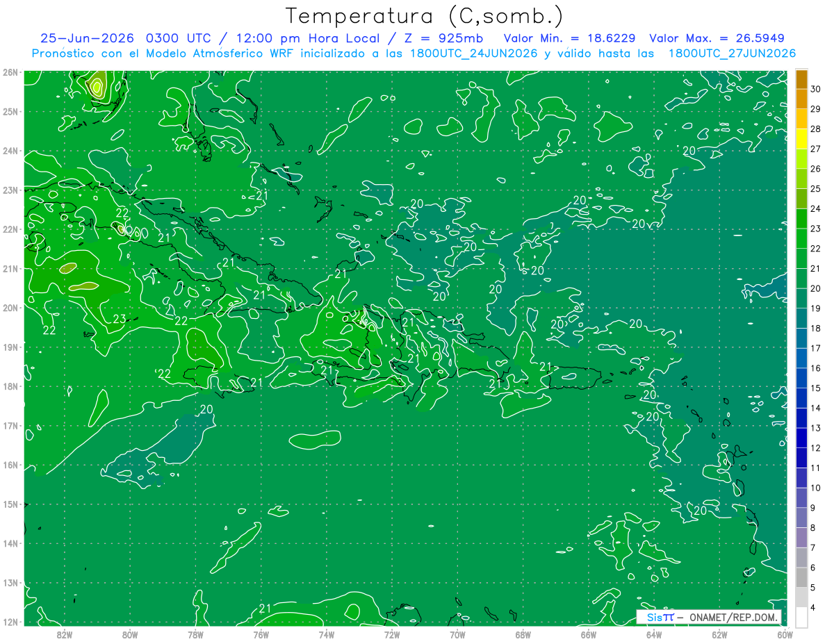
Task: Click the colorbar label '28'
Action: pos(816,129)
